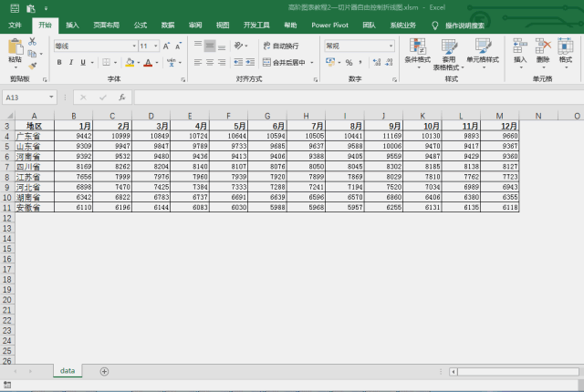Center text horizontally
The width and height of the screenshot is (584, 392).
pos(210,62)
